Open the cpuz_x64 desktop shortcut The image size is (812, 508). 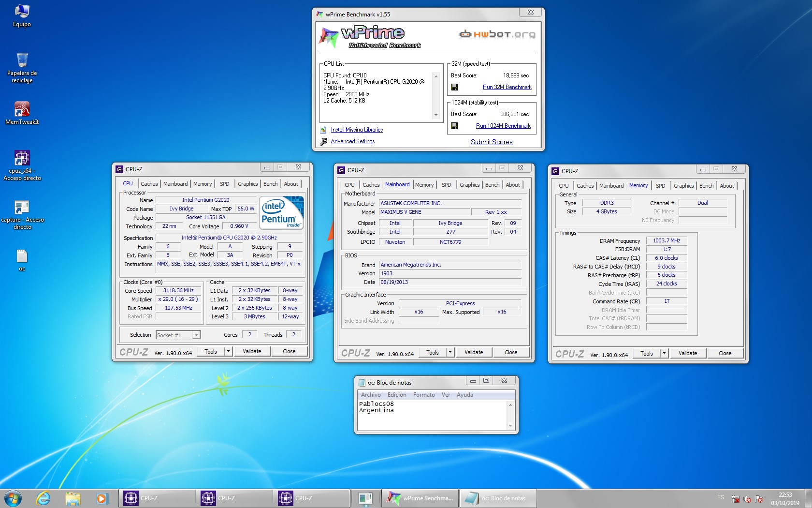(x=22, y=165)
